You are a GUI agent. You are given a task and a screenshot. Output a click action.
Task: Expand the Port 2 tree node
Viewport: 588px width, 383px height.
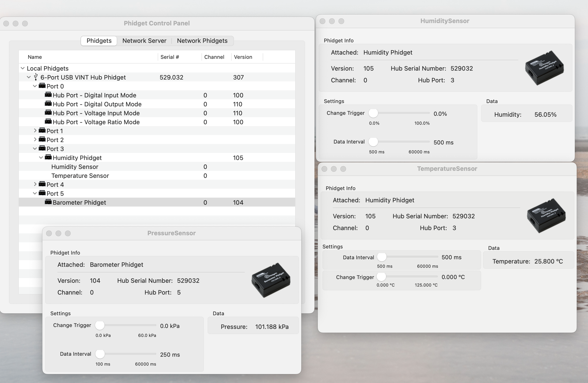[x=35, y=140]
